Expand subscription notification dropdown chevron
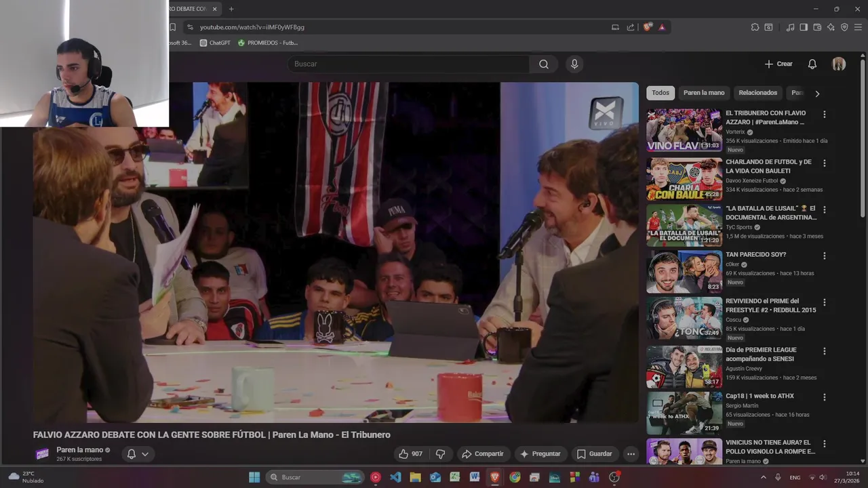868x488 pixels. 144,454
